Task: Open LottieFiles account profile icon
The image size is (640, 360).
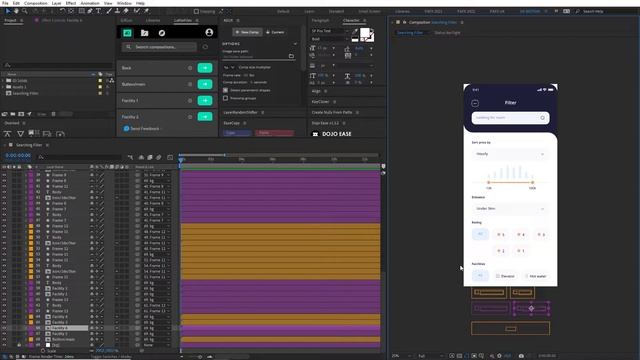Action: [x=209, y=32]
